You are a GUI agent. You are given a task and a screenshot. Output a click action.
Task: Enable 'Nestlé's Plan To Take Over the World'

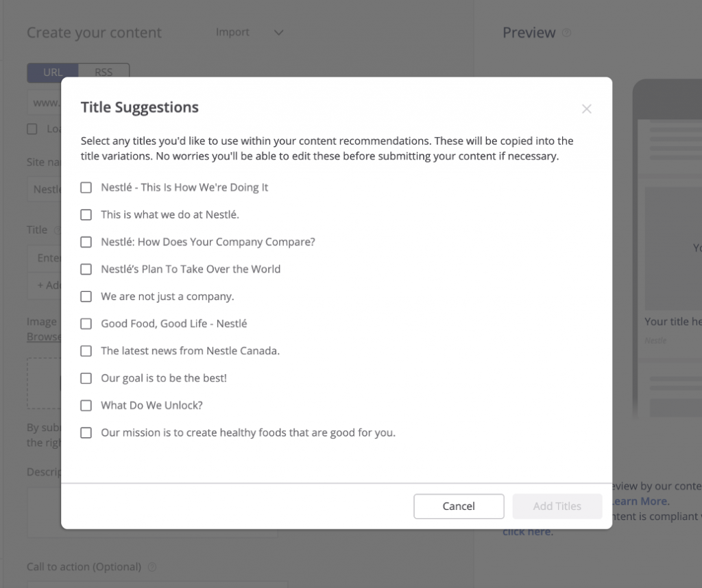pyautogui.click(x=86, y=269)
